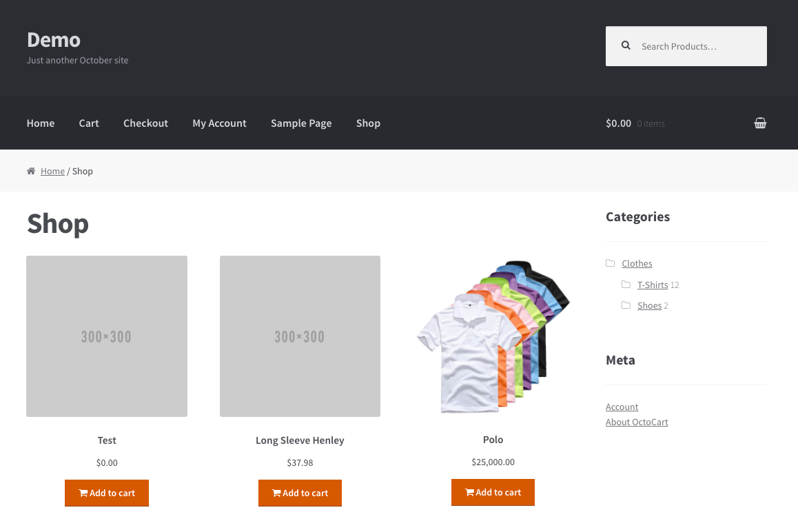This screenshot has width=798, height=532.
Task: Click the folder icon beside Shoes
Action: [626, 305]
